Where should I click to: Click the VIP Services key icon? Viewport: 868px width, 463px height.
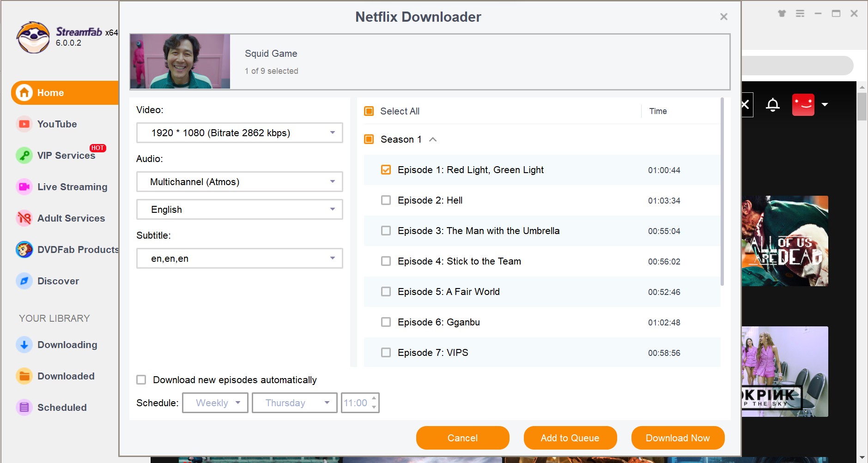[24, 156]
